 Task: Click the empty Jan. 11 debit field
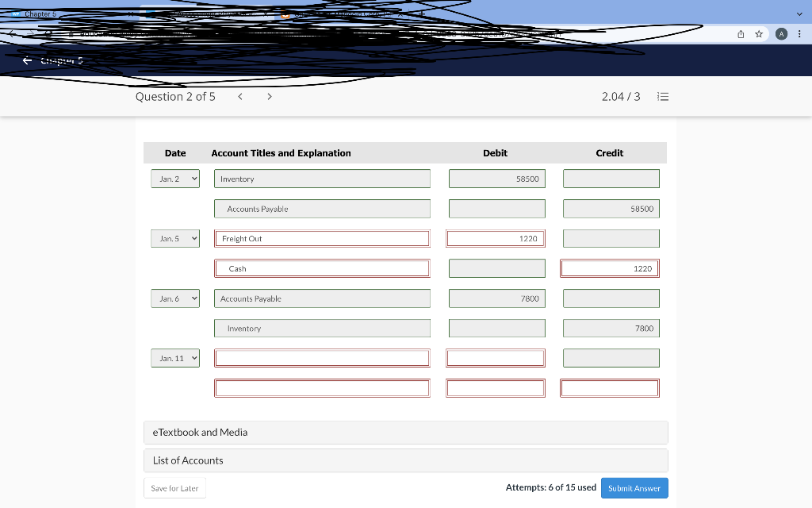click(x=496, y=358)
